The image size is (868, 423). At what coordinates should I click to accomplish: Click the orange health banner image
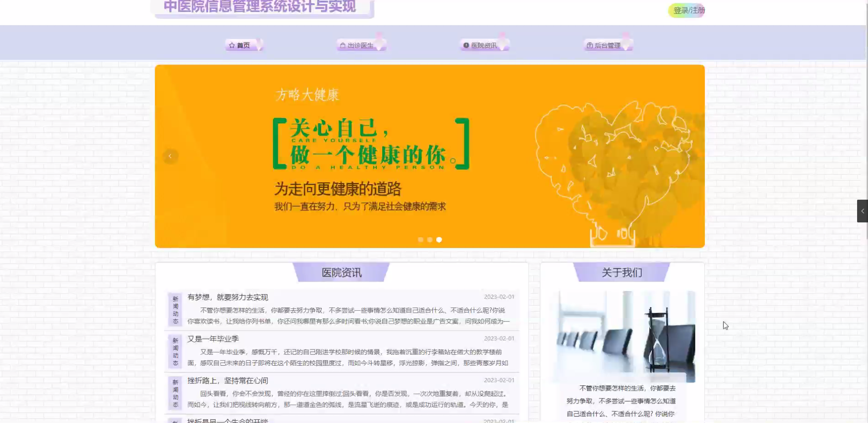click(x=430, y=156)
